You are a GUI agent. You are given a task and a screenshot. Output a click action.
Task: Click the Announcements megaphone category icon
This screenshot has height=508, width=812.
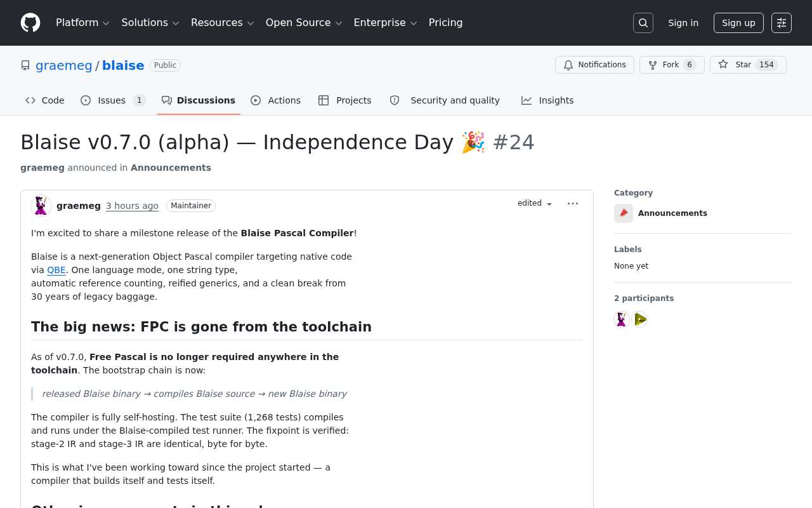pos(624,213)
